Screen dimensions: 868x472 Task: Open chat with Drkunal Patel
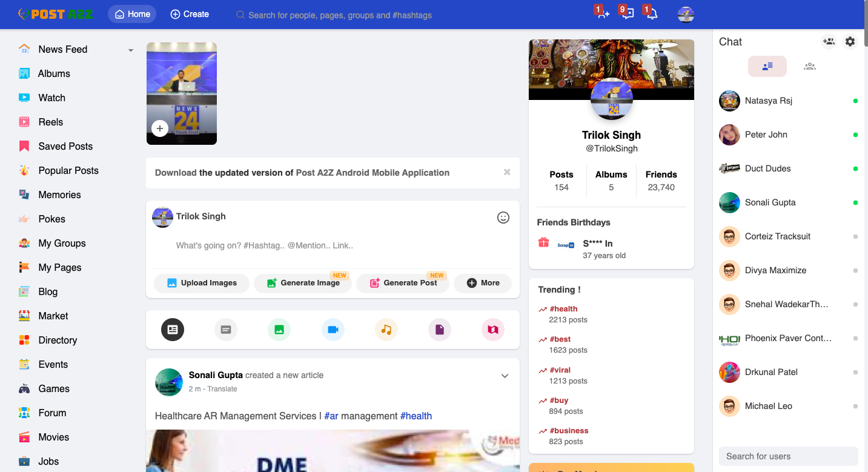(x=790, y=372)
